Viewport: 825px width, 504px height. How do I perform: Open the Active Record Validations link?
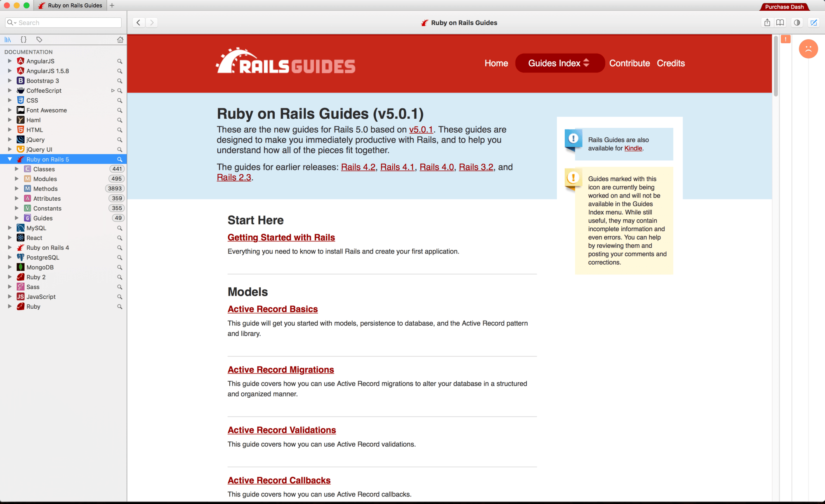282,430
